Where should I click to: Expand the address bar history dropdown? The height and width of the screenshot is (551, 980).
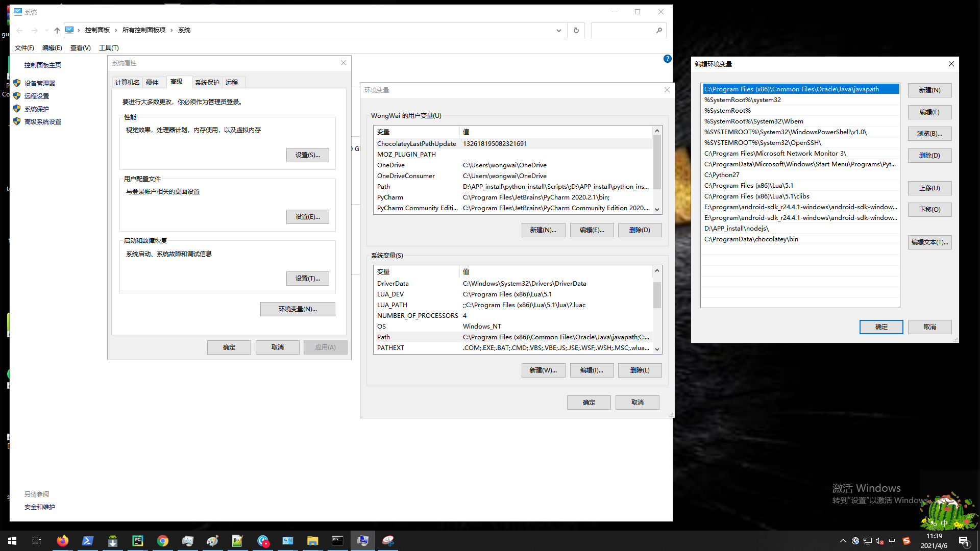(558, 30)
